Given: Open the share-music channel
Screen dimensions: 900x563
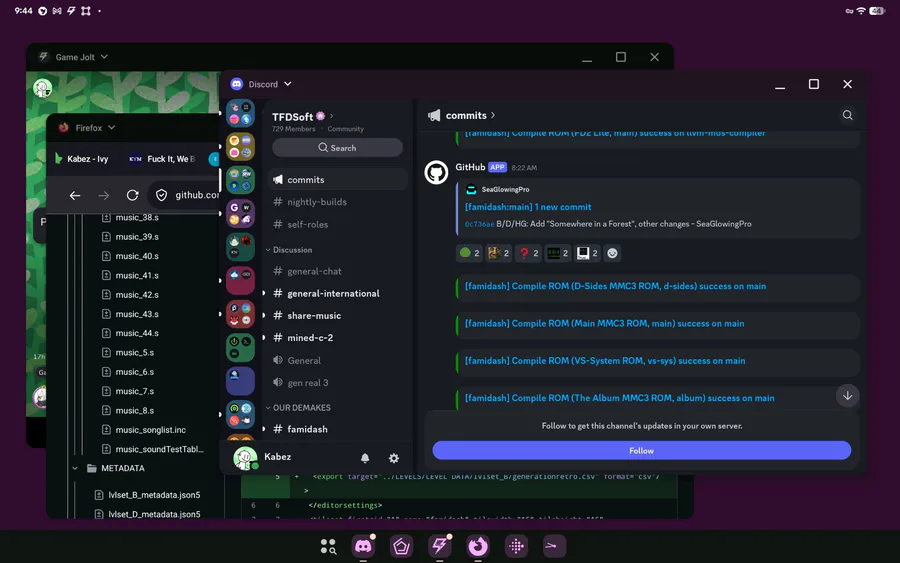Looking at the screenshot, I should [338, 316].
